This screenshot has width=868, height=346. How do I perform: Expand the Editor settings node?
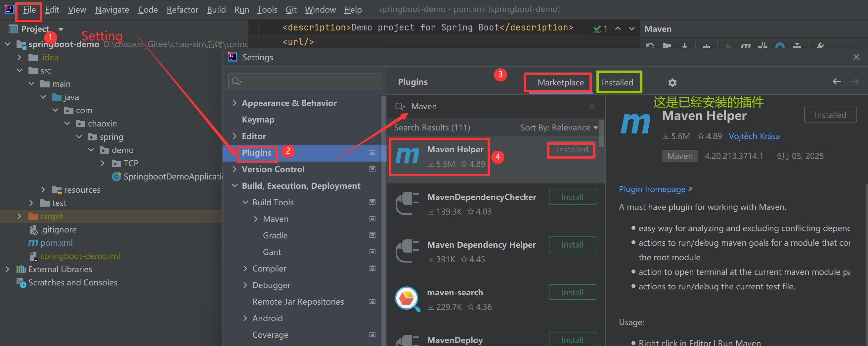coord(235,136)
